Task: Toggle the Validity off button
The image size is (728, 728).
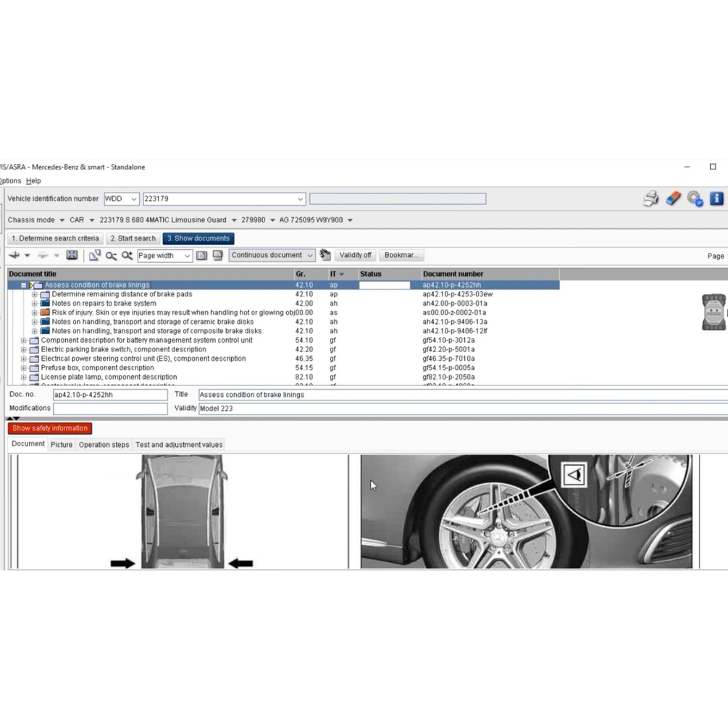Action: click(x=355, y=256)
